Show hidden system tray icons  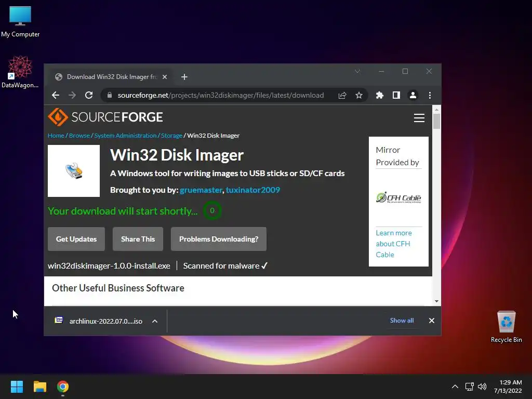(455, 387)
